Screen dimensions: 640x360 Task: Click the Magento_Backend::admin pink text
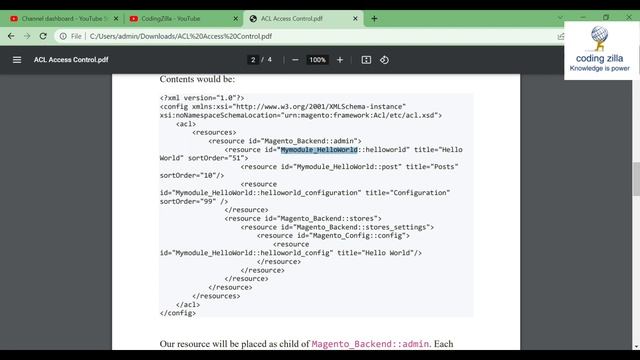[370, 344]
